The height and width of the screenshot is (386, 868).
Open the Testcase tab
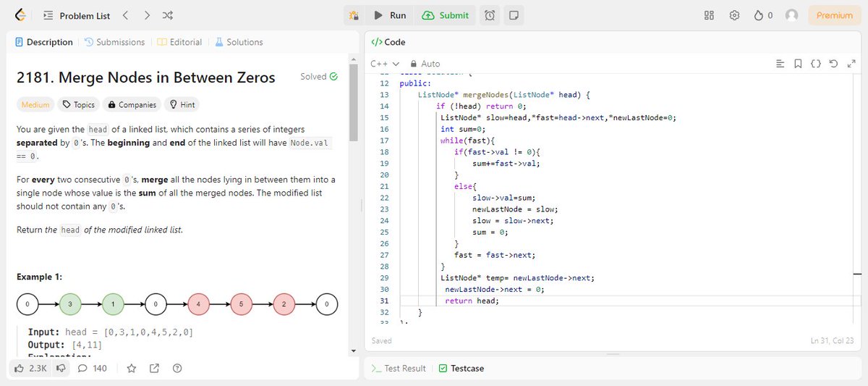461,369
